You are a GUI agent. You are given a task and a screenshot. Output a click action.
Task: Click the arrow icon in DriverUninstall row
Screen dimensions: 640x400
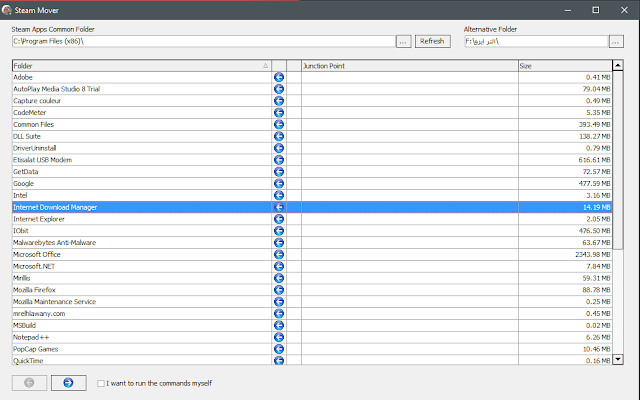pos(279,148)
